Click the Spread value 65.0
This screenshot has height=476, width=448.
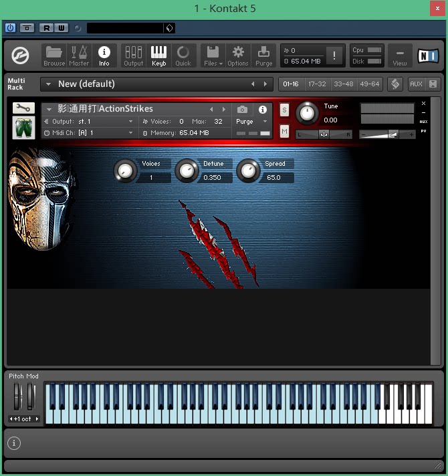[273, 177]
